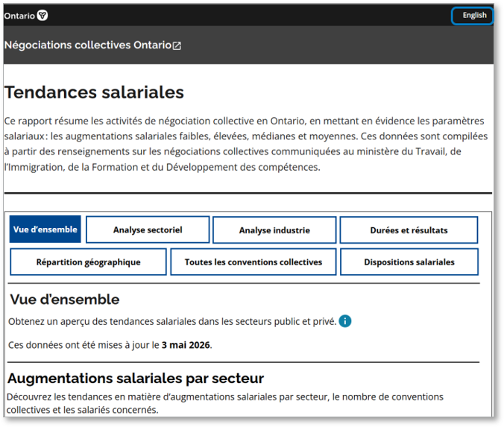The image size is (504, 427).
Task: Open the Dispositions salariales tab
Action: point(409,262)
